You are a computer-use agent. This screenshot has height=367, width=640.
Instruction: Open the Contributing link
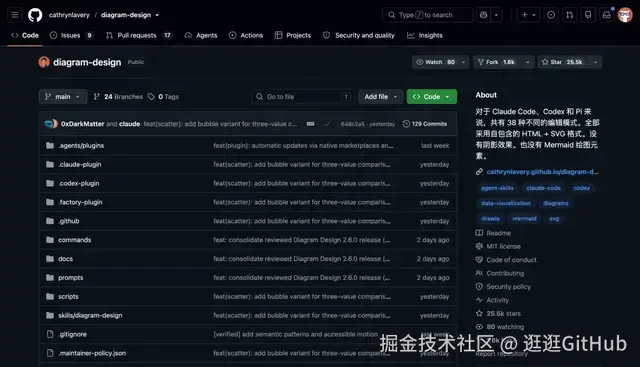(500, 273)
